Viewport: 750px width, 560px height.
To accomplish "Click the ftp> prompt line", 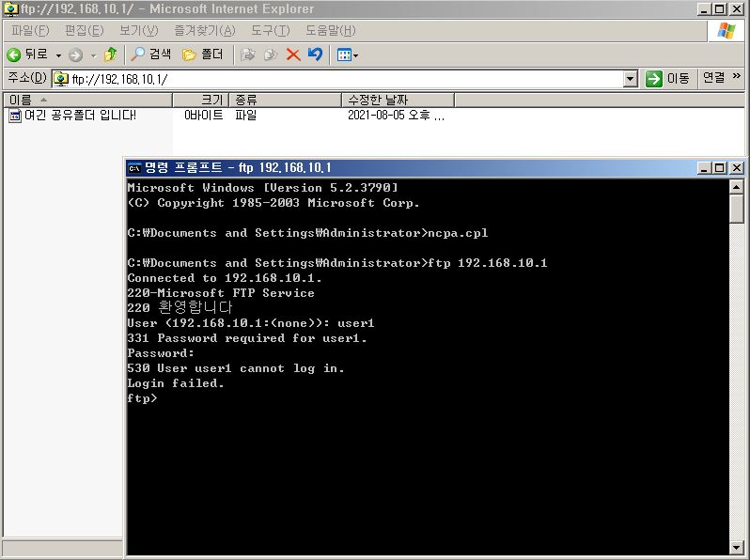I will click(142, 398).
